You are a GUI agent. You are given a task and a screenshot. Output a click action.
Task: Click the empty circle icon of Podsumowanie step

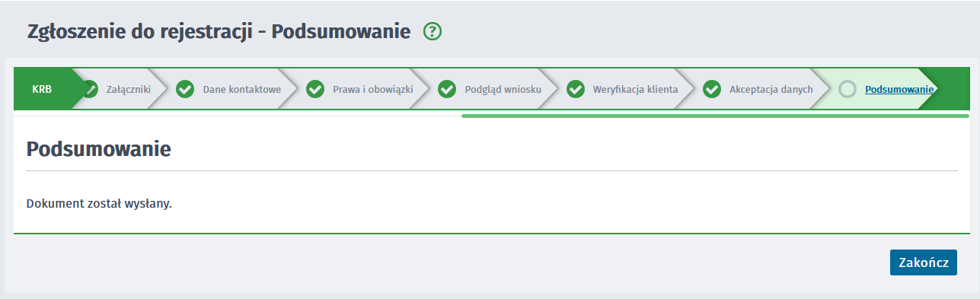(848, 89)
